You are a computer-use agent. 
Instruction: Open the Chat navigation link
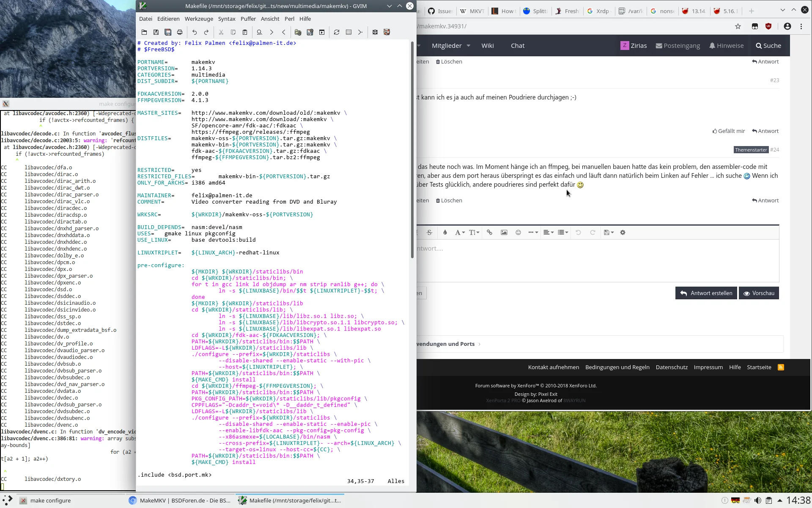click(518, 46)
